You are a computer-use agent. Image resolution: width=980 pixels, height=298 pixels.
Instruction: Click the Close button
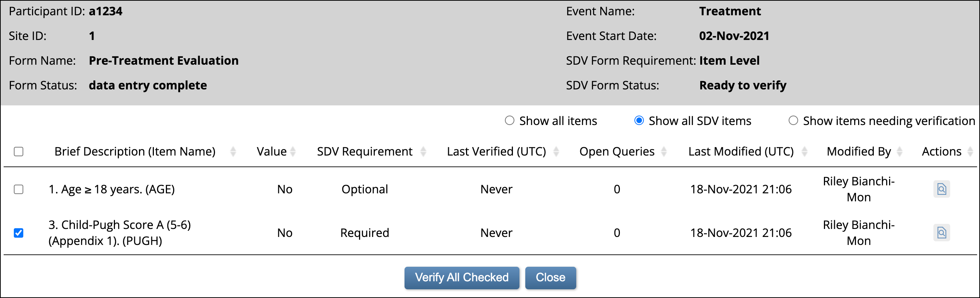(550, 278)
